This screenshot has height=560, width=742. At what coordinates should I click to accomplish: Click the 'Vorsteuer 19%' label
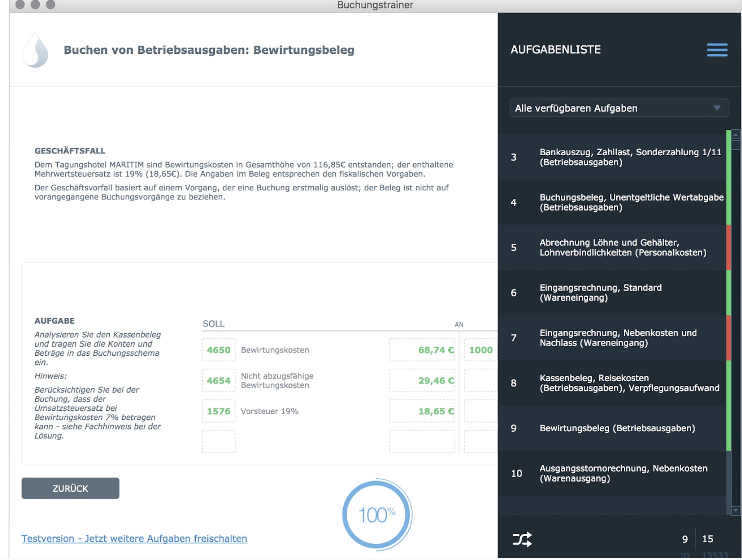[x=269, y=411]
